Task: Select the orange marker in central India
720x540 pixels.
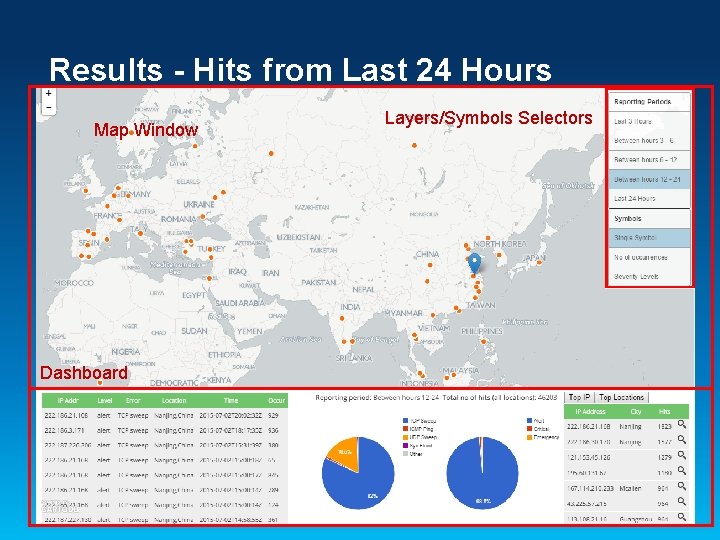Action: click(342, 318)
